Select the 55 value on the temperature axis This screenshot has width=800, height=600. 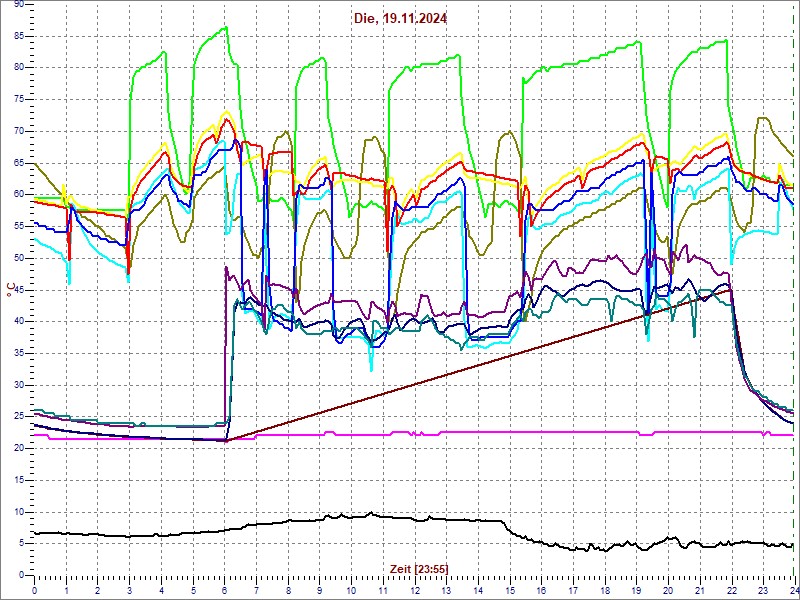pos(18,226)
